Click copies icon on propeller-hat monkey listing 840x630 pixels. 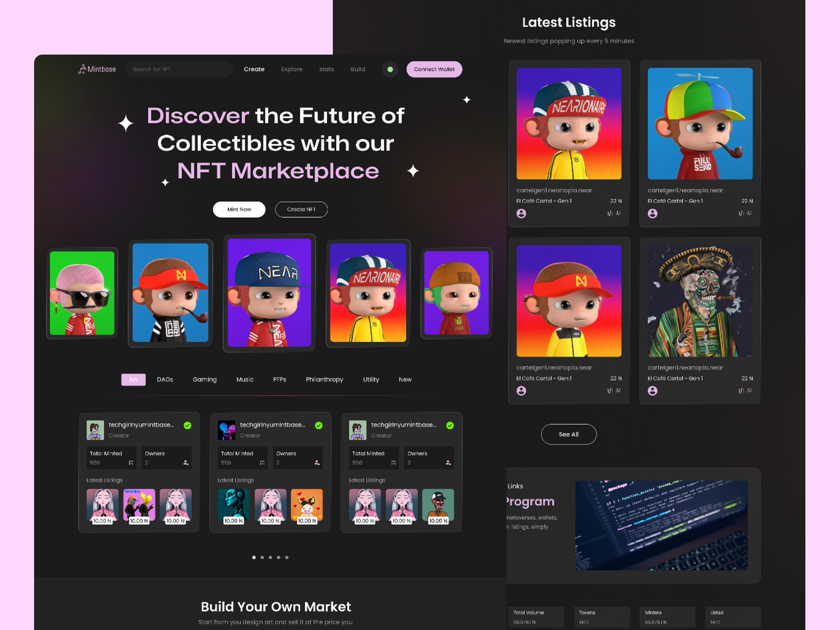749,213
